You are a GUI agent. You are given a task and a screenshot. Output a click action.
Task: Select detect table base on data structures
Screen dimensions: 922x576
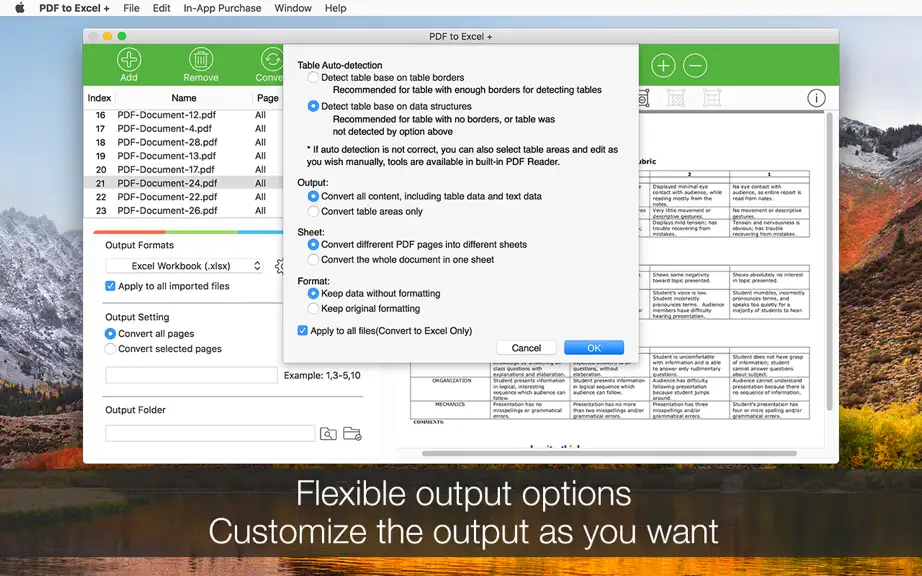click(x=313, y=106)
